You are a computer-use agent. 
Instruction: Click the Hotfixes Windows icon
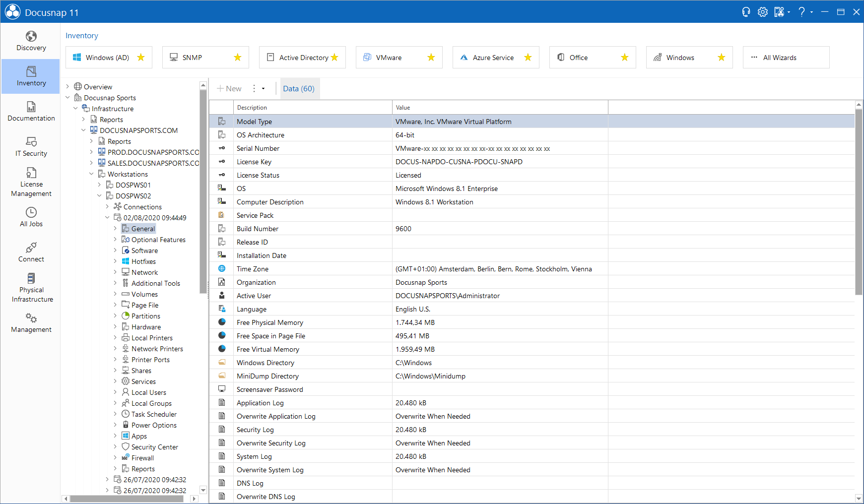point(126,261)
